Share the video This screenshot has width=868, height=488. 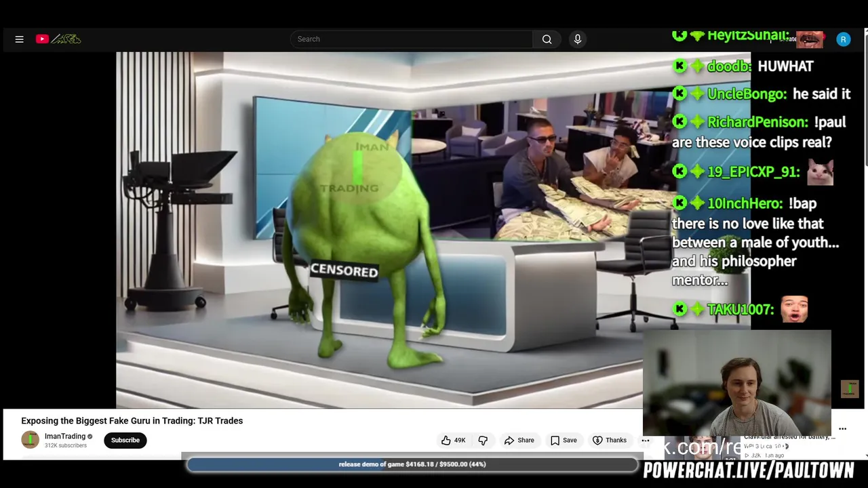(x=519, y=441)
